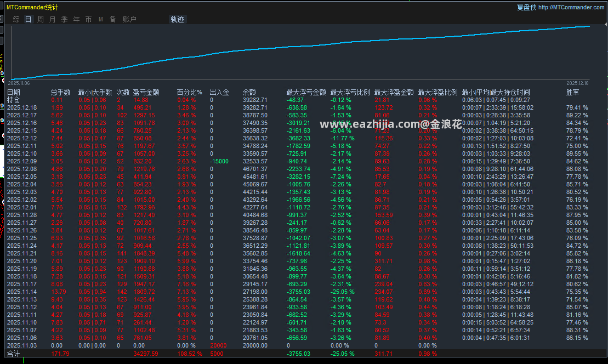608x364 pixels.
Task: Click the 最大浮盈比例 column header
Action: point(438,92)
